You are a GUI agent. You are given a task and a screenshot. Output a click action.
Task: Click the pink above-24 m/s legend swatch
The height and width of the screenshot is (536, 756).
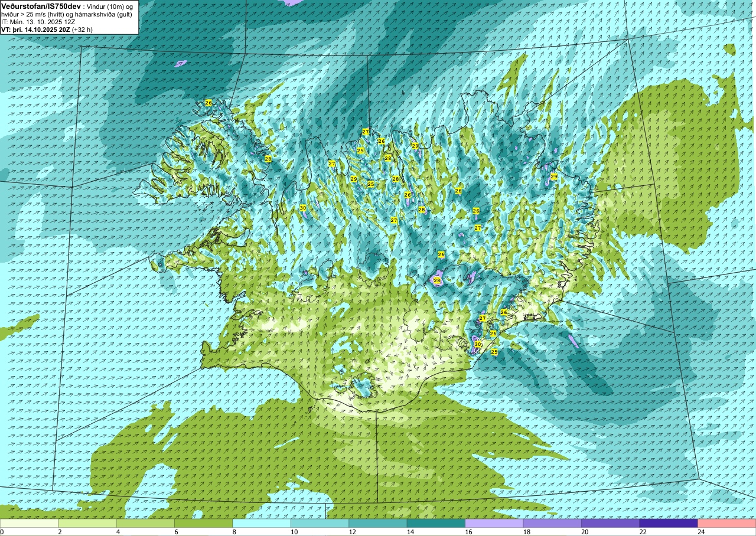[727, 523]
